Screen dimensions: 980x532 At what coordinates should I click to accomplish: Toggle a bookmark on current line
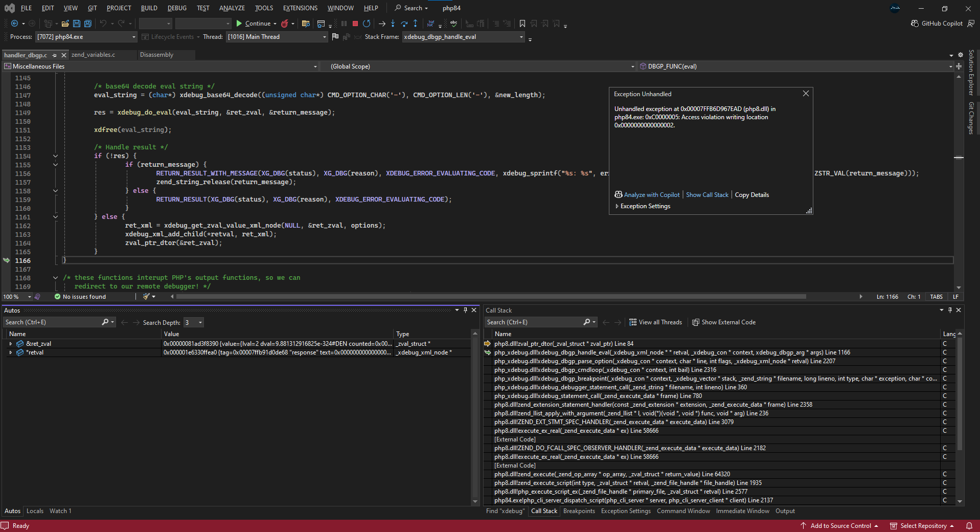coord(522,24)
